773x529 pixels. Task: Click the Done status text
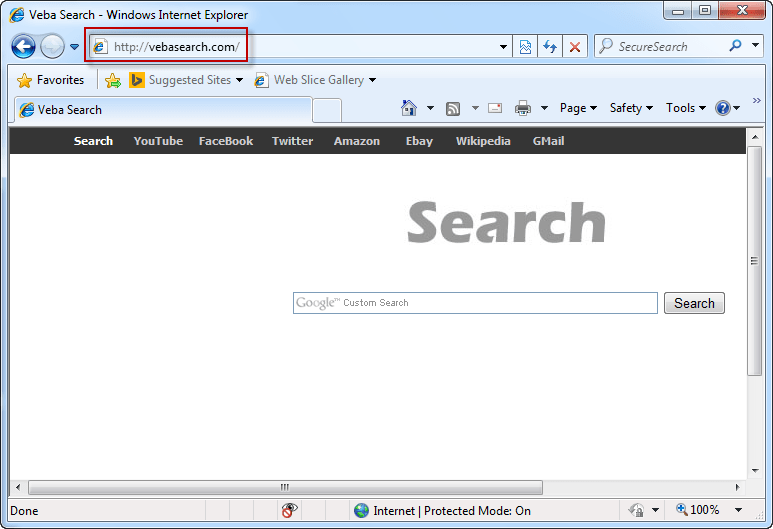point(24,511)
